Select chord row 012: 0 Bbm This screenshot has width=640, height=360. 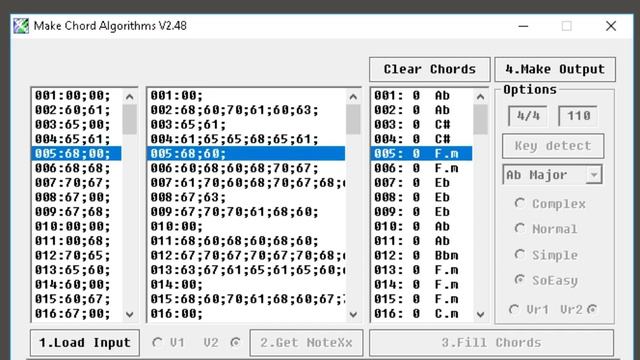(422, 256)
